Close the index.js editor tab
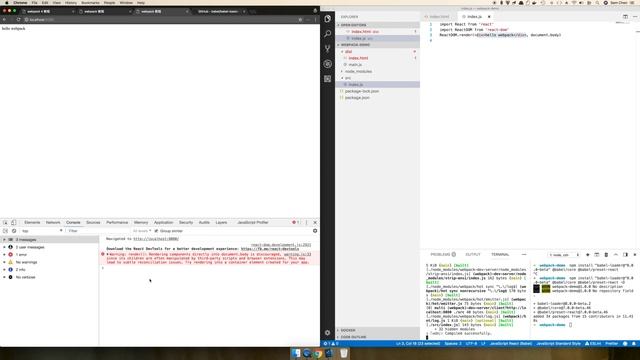The width and height of the screenshot is (640, 360). 489,17
